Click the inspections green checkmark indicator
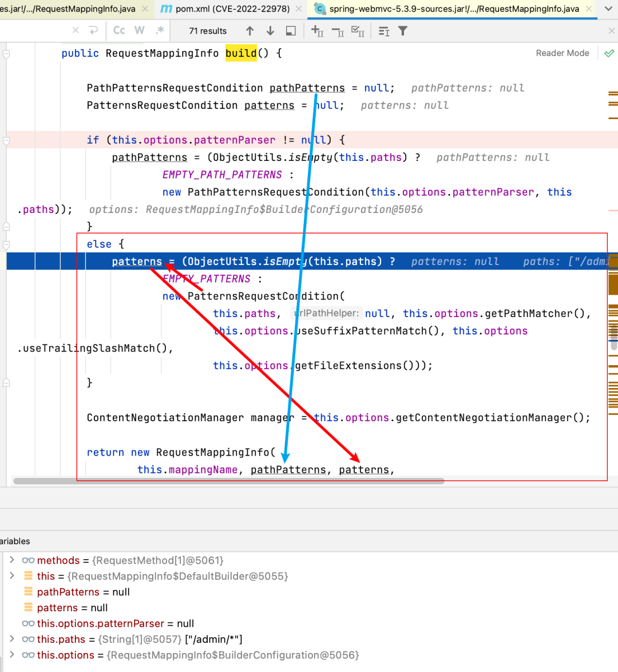Viewport: 618px width, 672px height. click(x=609, y=53)
